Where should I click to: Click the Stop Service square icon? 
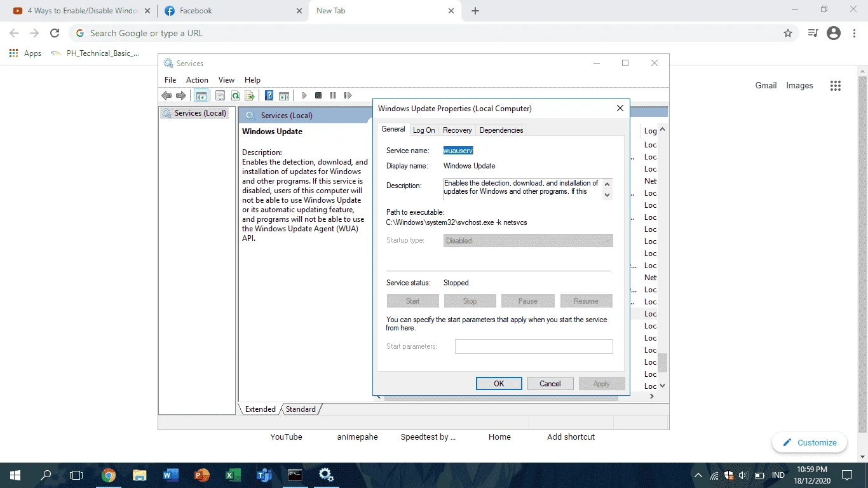[x=318, y=95]
